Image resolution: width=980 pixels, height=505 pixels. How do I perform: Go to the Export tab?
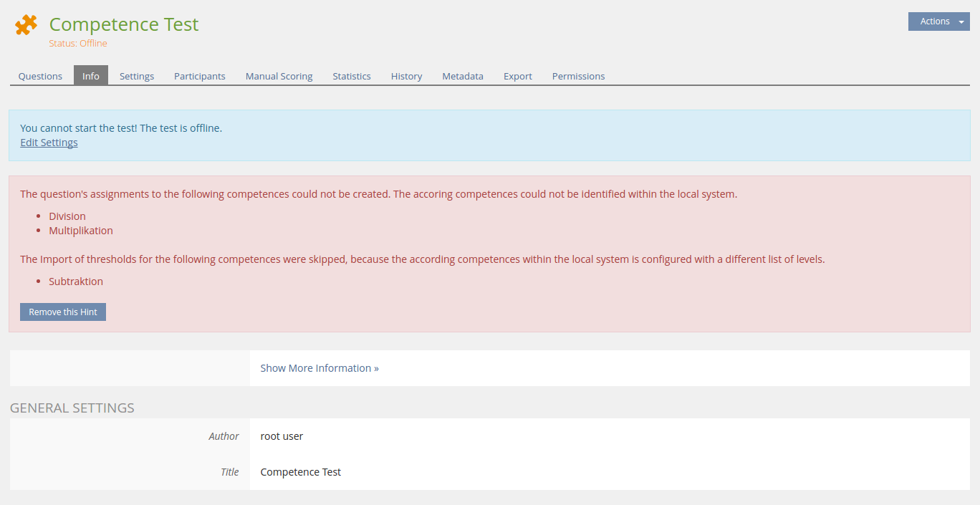(x=517, y=76)
